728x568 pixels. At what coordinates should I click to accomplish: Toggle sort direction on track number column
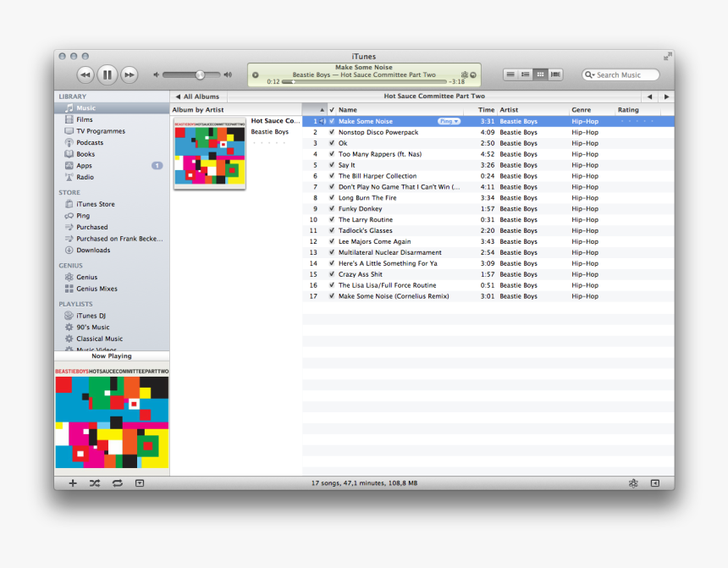click(x=315, y=109)
